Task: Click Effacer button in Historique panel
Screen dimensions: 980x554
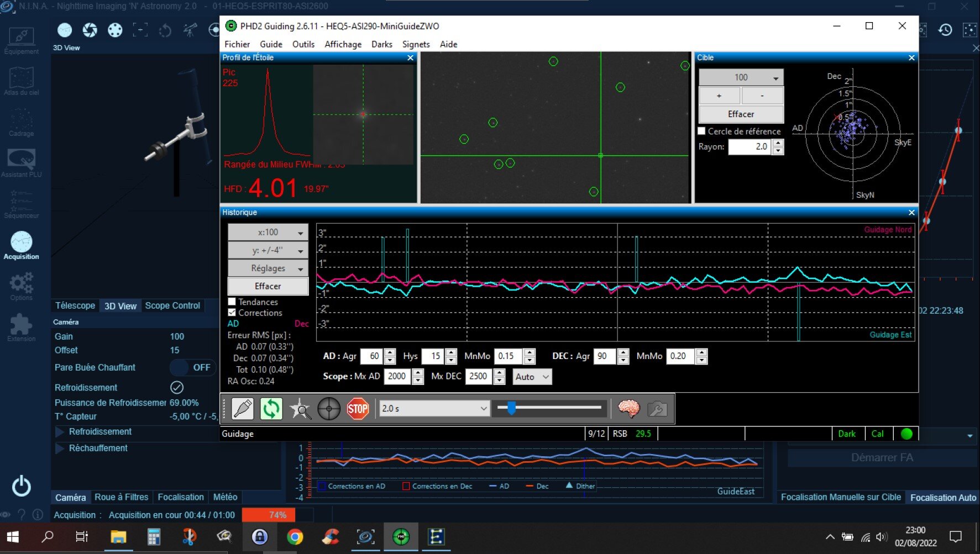Action: [268, 286]
